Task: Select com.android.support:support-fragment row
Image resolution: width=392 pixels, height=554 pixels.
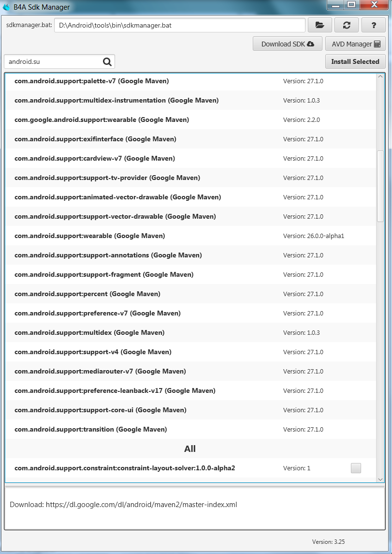Action: point(190,274)
